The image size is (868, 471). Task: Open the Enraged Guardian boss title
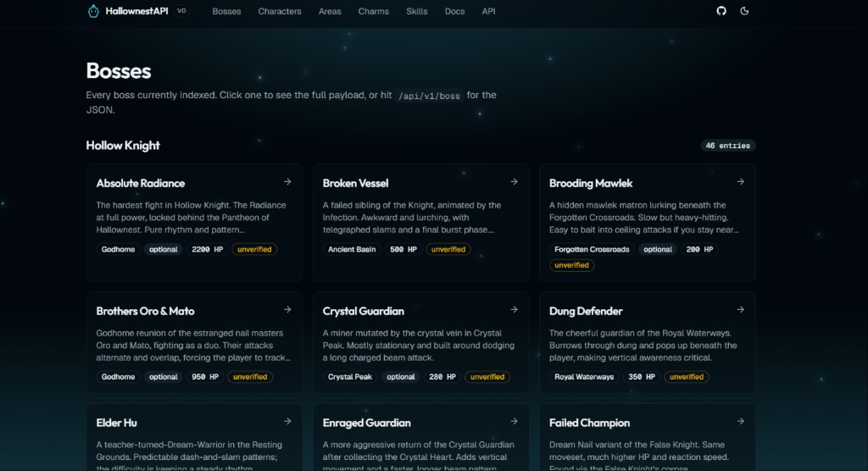pyautogui.click(x=366, y=423)
